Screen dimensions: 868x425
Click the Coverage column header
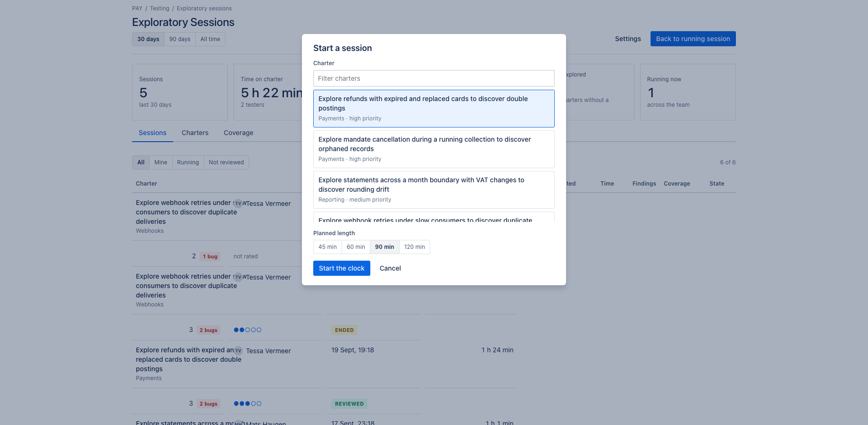coord(676,184)
